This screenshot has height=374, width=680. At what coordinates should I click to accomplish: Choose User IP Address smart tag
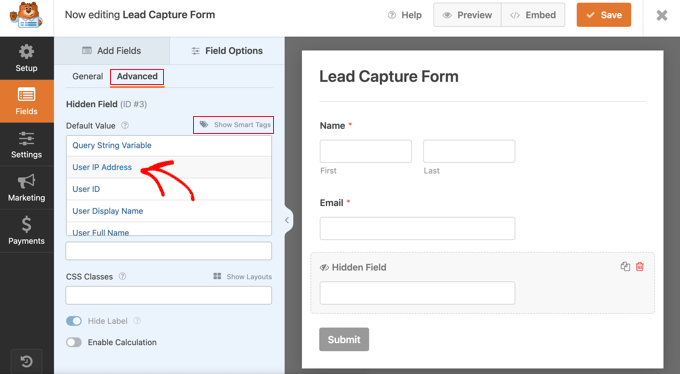169,167
